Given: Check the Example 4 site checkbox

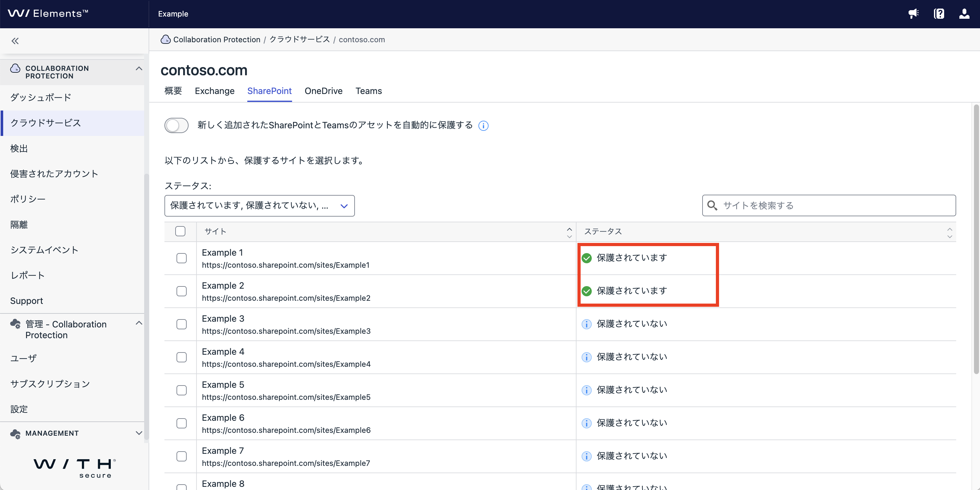Looking at the screenshot, I should click(182, 357).
